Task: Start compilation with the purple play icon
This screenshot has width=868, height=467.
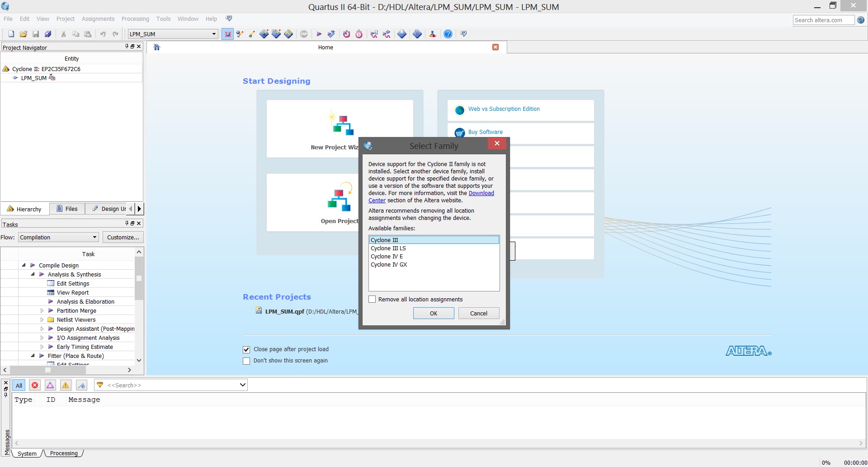Action: (x=319, y=34)
